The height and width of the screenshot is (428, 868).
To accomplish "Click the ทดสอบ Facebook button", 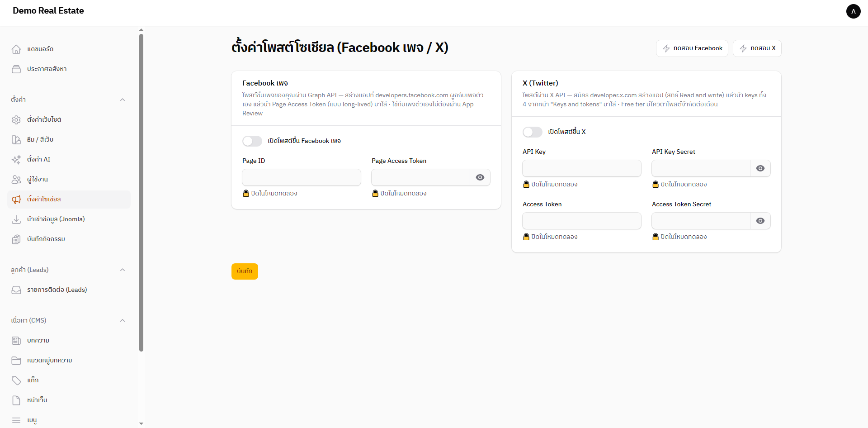I will coord(692,48).
